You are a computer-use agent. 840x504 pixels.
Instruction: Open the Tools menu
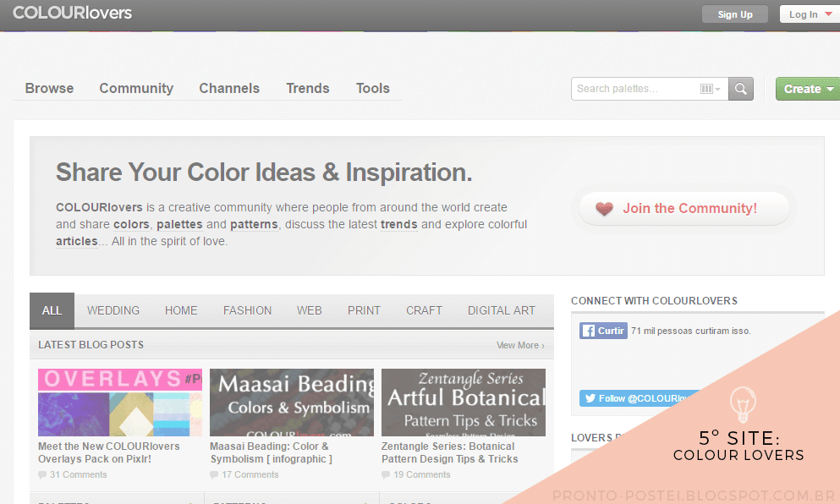pos(373,89)
